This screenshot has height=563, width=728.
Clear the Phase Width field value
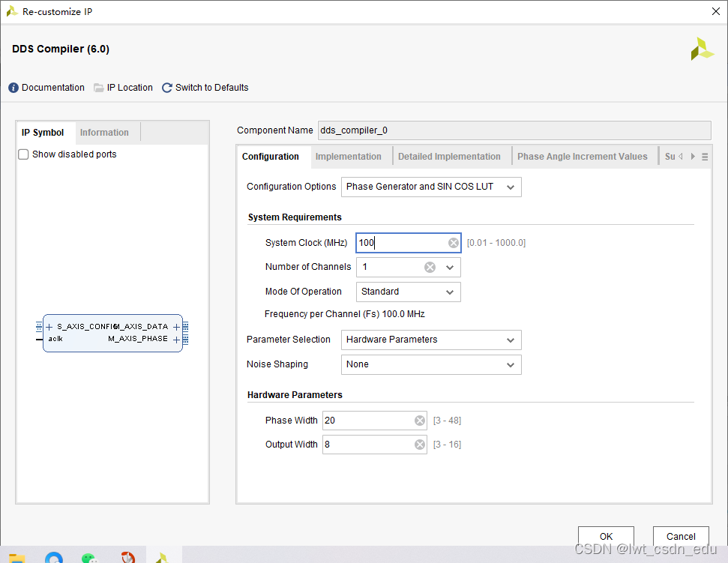click(420, 421)
